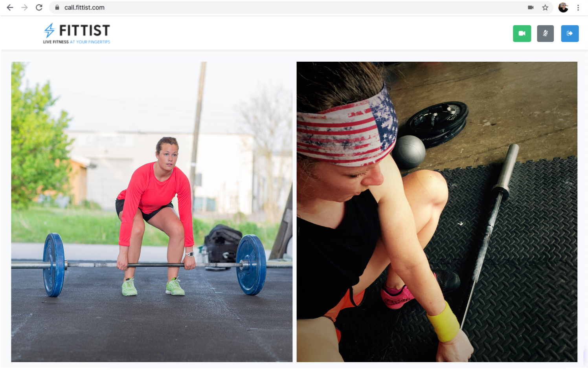Click the Fittist lightning bolt logo icon
The image size is (588, 370).
[49, 30]
